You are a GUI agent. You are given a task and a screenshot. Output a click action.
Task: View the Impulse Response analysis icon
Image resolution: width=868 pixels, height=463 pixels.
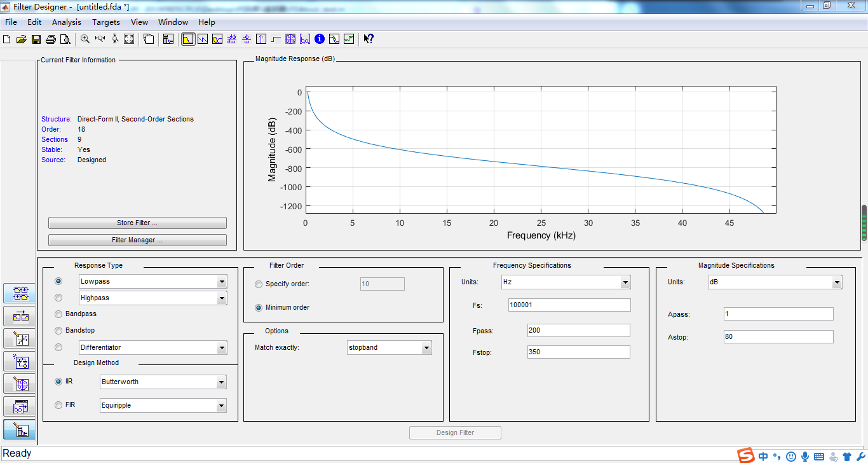pyautogui.click(x=261, y=39)
